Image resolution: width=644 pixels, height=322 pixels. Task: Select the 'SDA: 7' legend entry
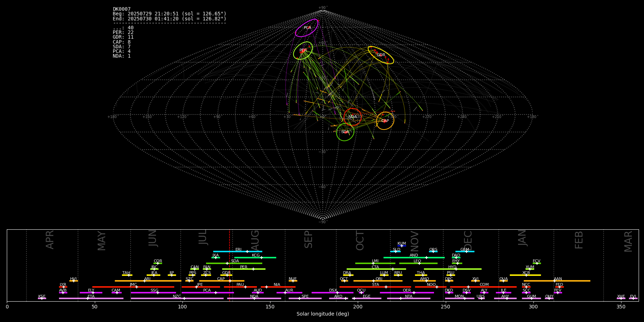click(x=122, y=47)
